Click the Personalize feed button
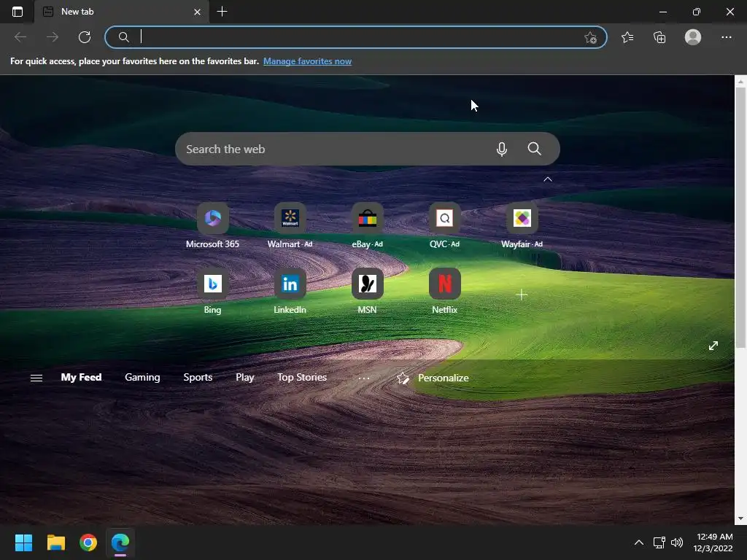 coord(433,378)
